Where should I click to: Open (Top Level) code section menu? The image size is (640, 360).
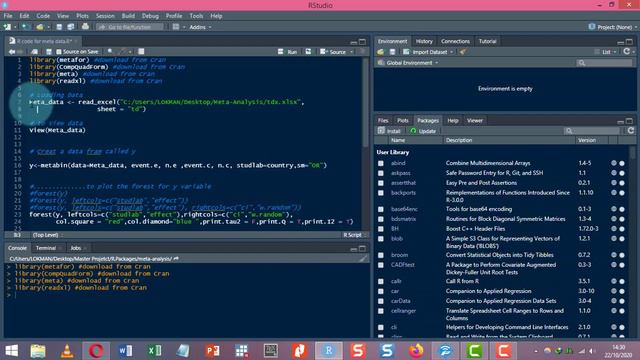tap(47, 235)
